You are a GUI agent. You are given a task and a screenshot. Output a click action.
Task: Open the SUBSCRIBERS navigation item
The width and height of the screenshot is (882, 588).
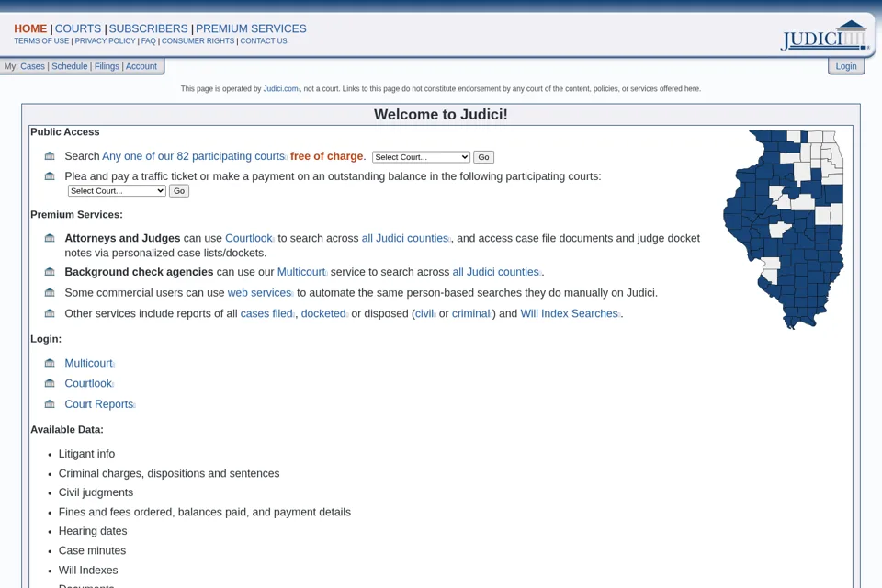tap(149, 28)
